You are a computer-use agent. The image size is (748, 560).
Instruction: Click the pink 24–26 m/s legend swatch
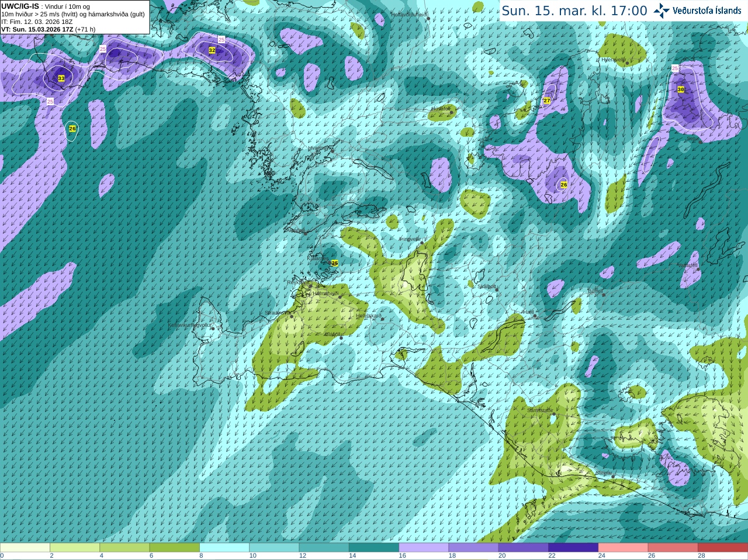(624, 548)
